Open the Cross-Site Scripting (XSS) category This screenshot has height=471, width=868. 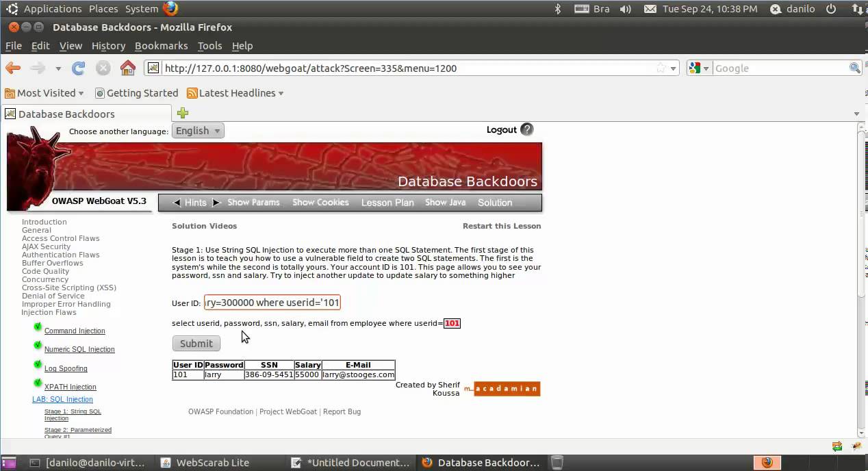[x=69, y=288]
